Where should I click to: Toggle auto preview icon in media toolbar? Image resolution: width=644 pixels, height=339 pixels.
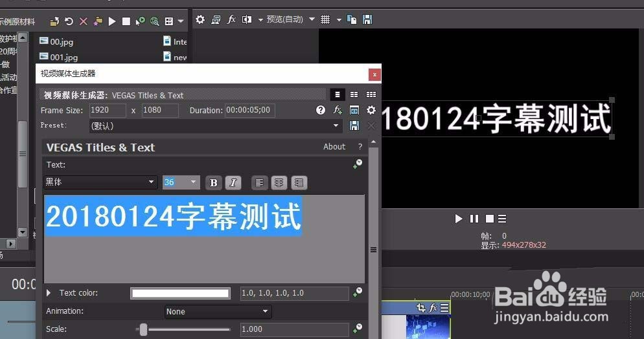click(x=141, y=21)
